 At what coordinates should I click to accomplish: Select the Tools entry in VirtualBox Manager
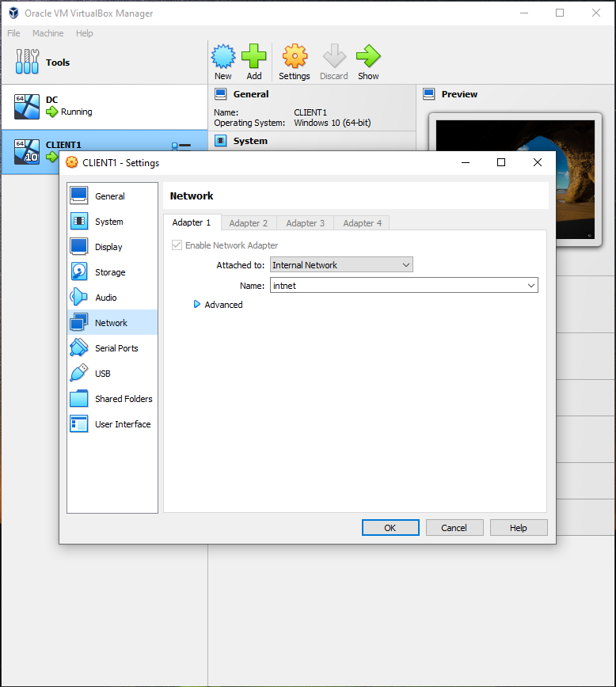(105, 63)
